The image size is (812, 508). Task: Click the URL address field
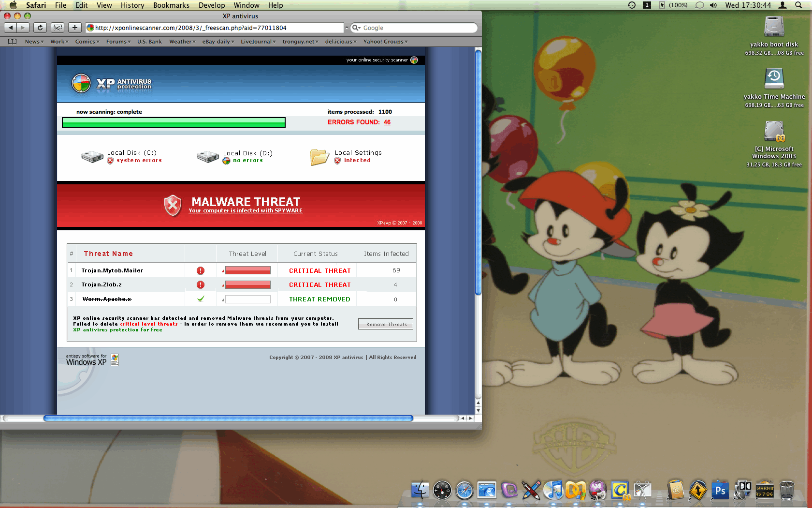click(215, 28)
